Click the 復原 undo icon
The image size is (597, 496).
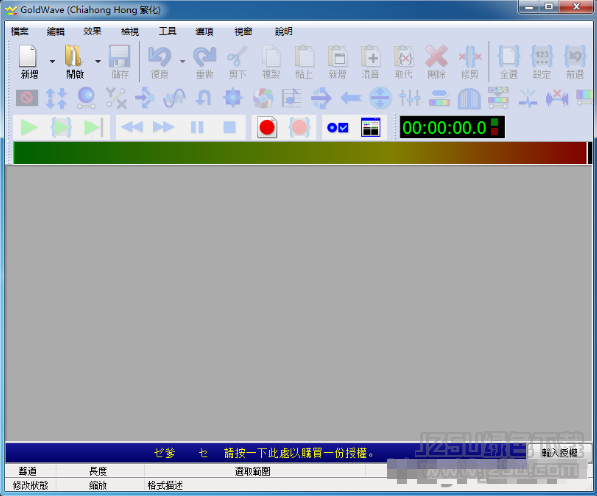(159, 56)
